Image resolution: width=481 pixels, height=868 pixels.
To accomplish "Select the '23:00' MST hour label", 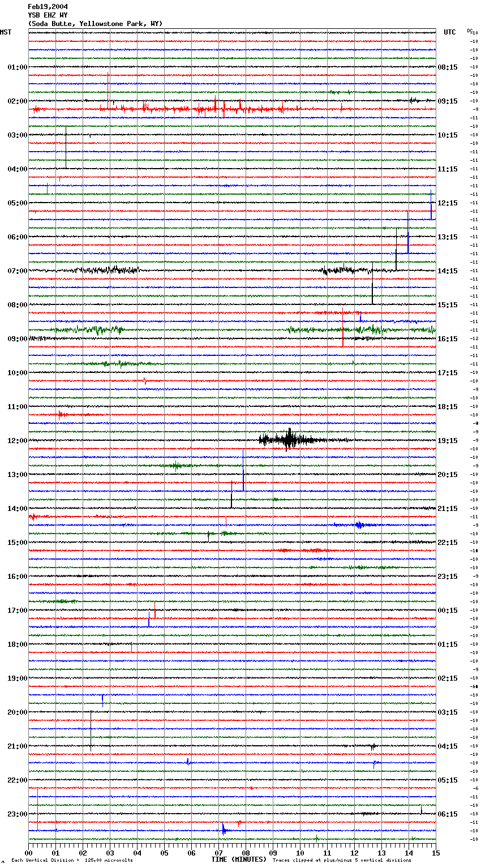I will click(17, 814).
